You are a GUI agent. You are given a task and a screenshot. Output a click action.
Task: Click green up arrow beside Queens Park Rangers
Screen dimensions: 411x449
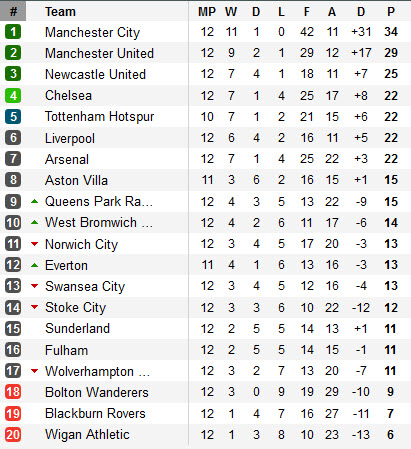click(34, 201)
